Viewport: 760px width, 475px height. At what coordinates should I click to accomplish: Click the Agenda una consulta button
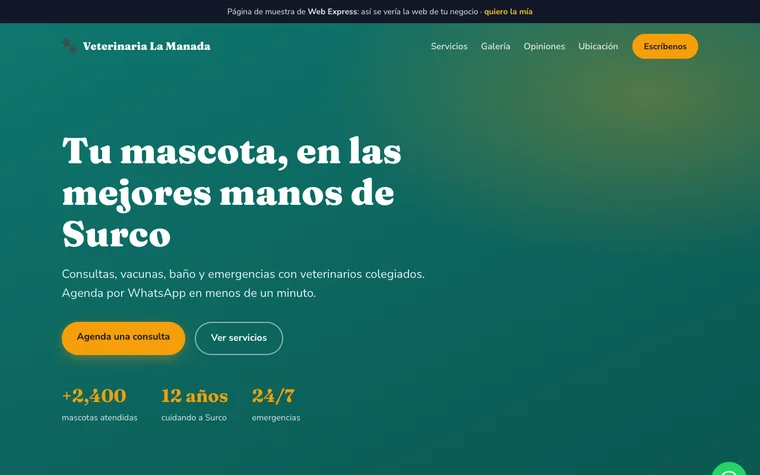[123, 338]
